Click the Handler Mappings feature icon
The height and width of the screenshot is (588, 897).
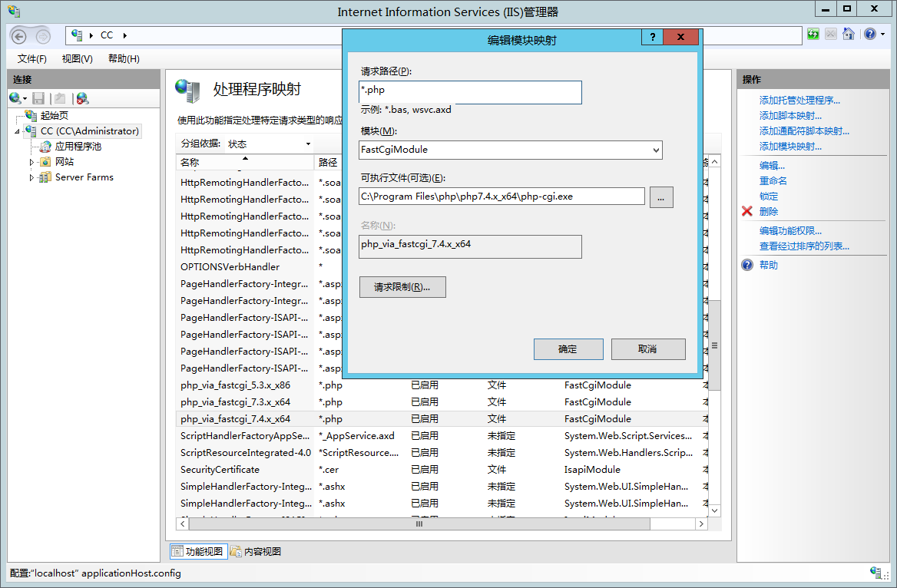click(x=188, y=91)
